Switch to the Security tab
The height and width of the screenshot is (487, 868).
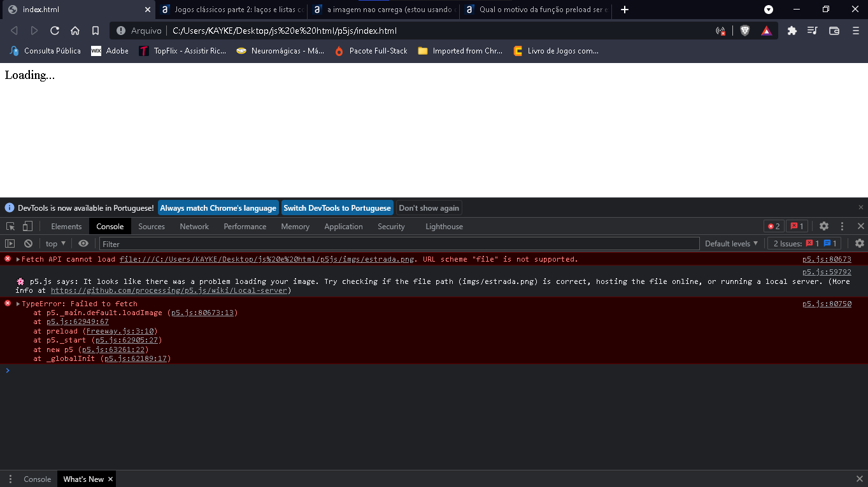point(391,227)
